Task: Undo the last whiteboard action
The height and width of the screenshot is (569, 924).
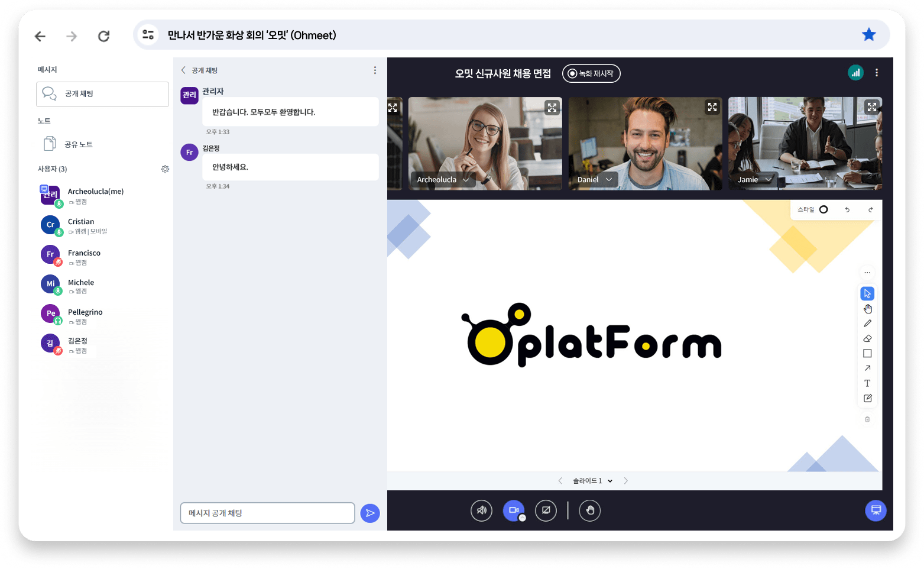Action: coord(847,209)
